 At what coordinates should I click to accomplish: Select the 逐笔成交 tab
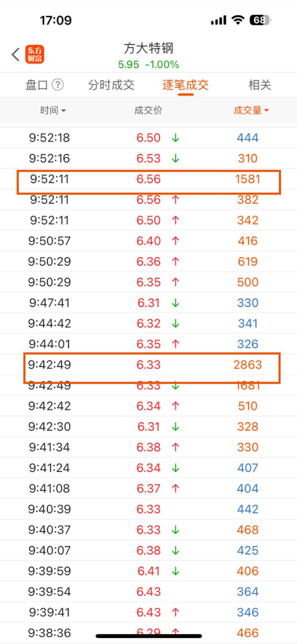(x=185, y=85)
